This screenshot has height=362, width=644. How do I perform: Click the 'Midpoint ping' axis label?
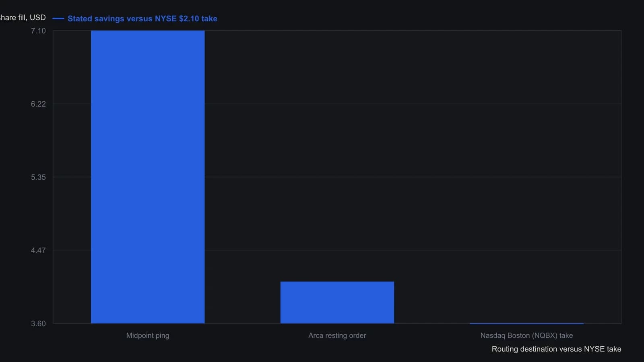(x=148, y=335)
